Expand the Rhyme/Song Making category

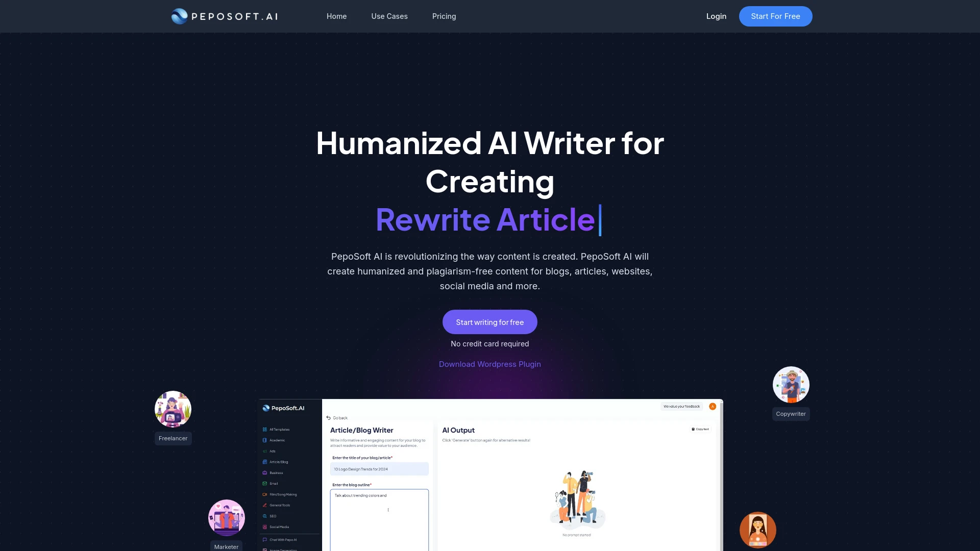[x=283, y=494]
